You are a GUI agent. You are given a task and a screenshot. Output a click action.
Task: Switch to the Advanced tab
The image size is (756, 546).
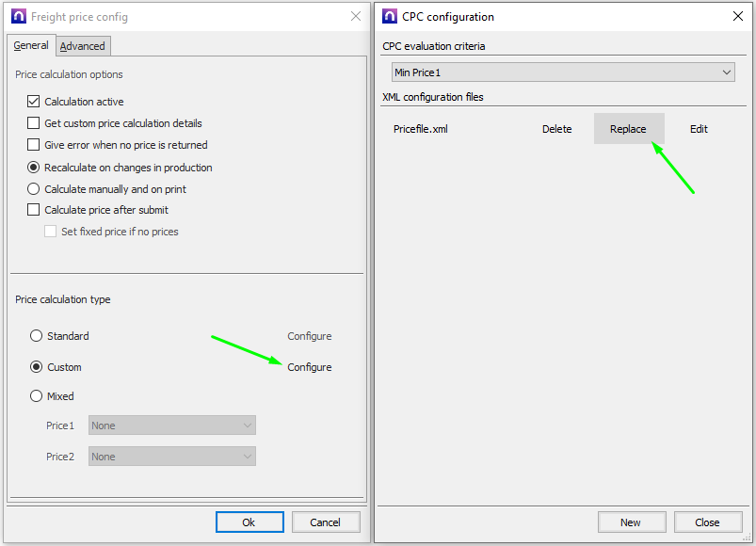tap(83, 46)
